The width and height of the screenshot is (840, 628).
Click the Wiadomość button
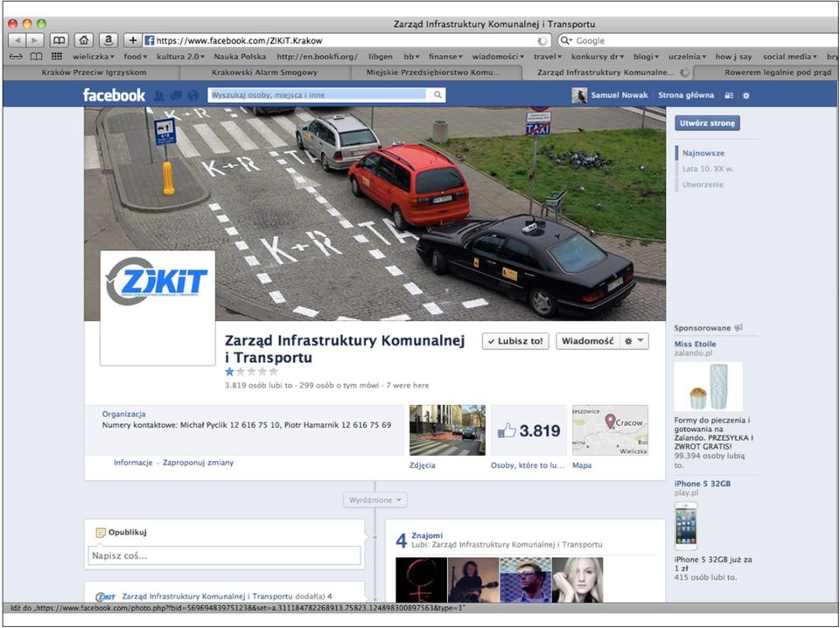coord(588,341)
